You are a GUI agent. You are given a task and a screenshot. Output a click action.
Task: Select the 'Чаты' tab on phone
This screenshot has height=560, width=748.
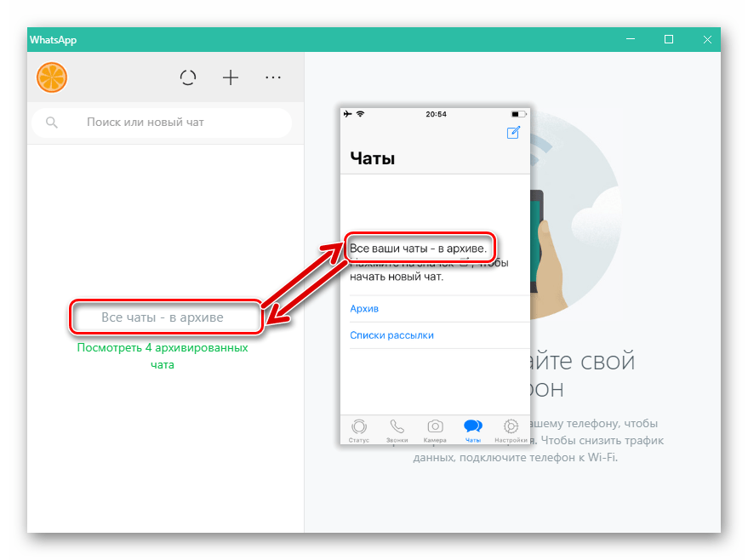coord(473,431)
